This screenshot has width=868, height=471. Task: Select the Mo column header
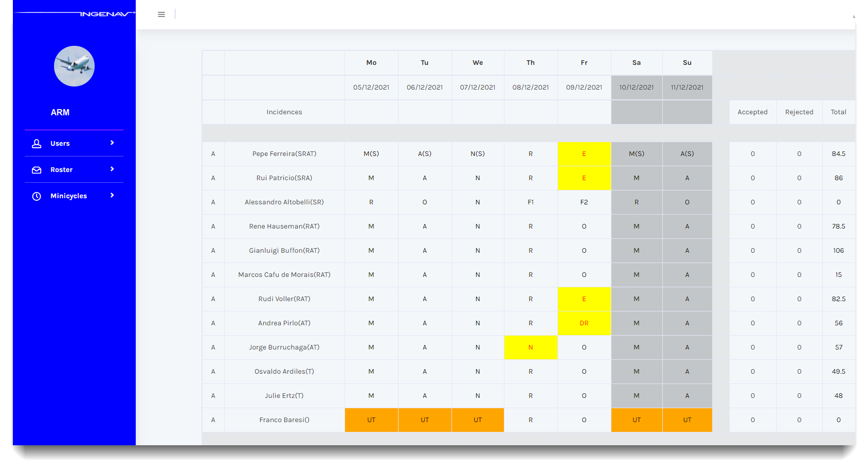371,62
